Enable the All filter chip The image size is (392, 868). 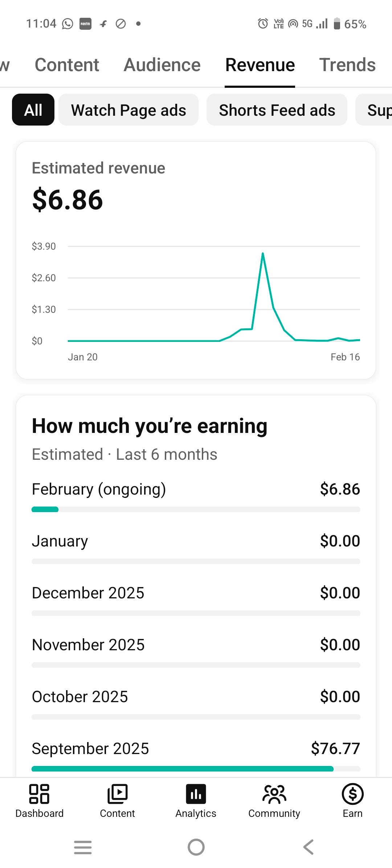33,110
